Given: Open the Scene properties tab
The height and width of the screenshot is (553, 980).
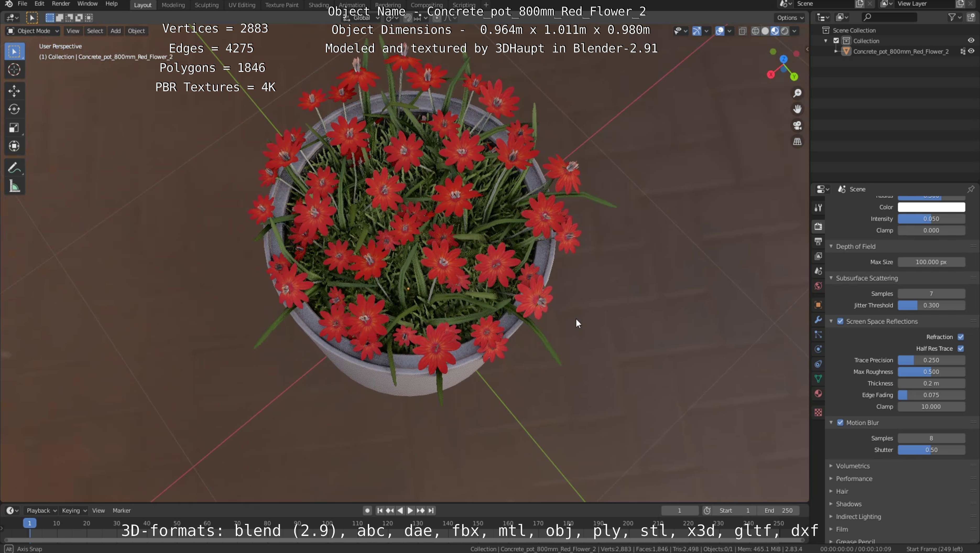Looking at the screenshot, I should 818,271.
